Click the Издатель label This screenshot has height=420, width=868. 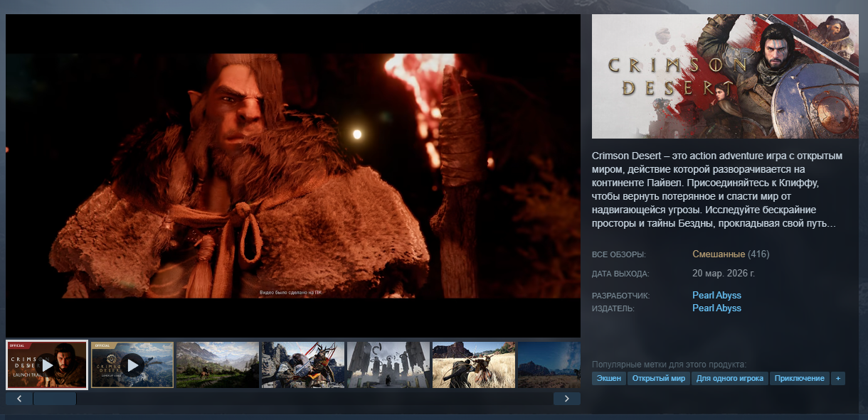[x=613, y=308]
